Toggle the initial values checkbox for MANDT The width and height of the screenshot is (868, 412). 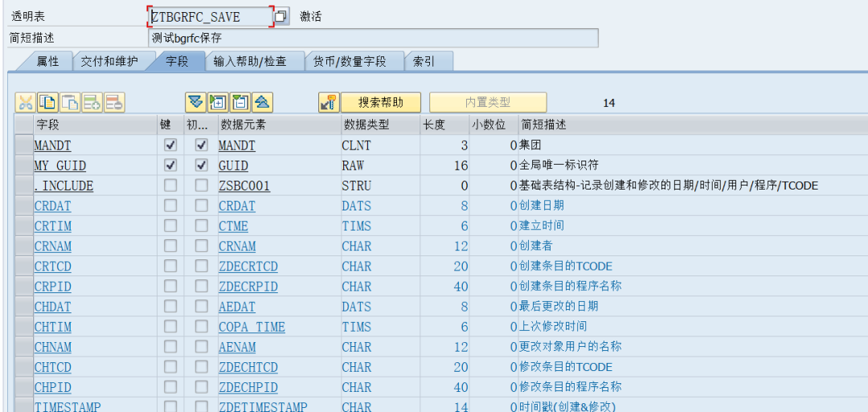202,145
